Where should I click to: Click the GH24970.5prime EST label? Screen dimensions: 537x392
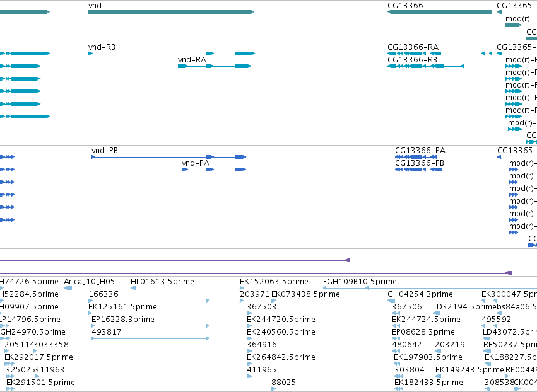click(x=33, y=332)
